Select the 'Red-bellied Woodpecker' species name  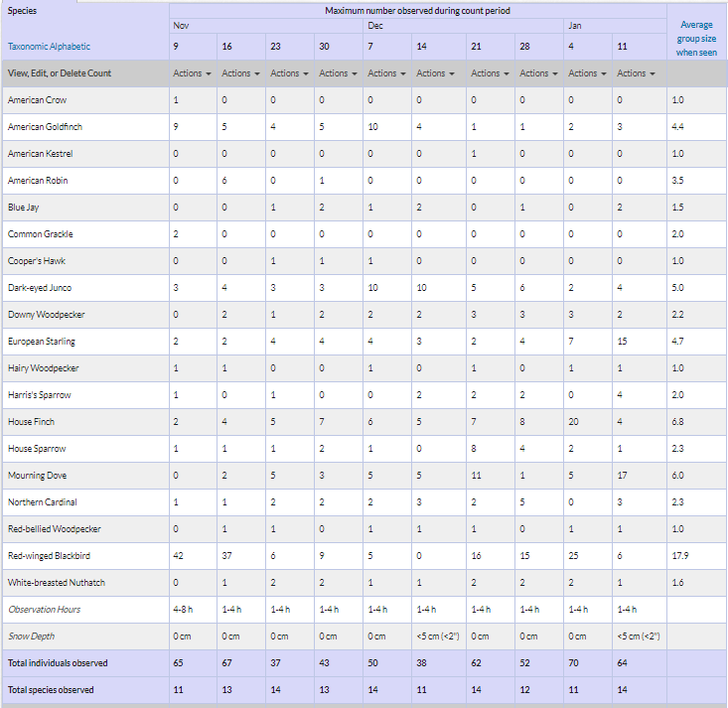tap(55, 529)
